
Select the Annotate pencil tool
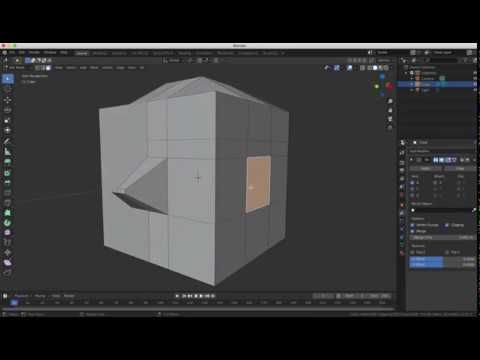pyautogui.click(x=7, y=141)
